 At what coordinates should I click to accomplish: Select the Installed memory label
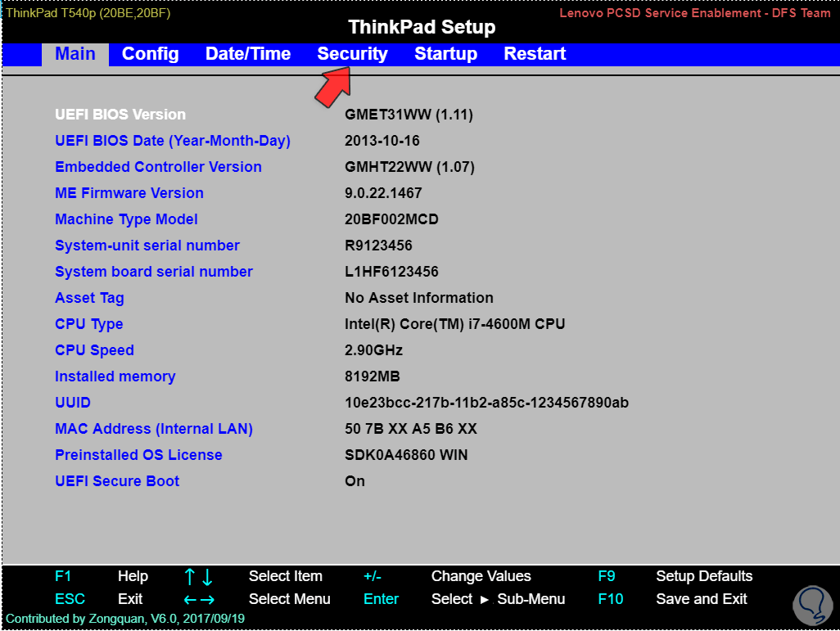[x=115, y=377]
